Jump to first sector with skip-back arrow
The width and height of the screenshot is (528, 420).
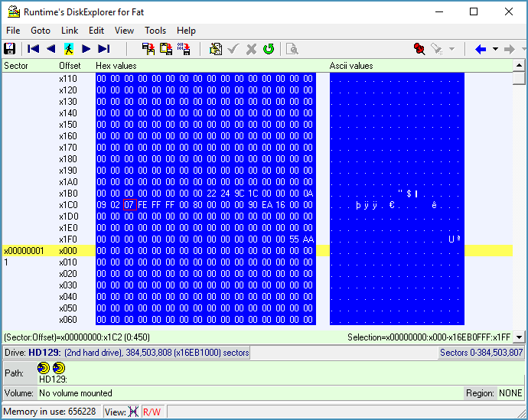[x=34, y=49]
